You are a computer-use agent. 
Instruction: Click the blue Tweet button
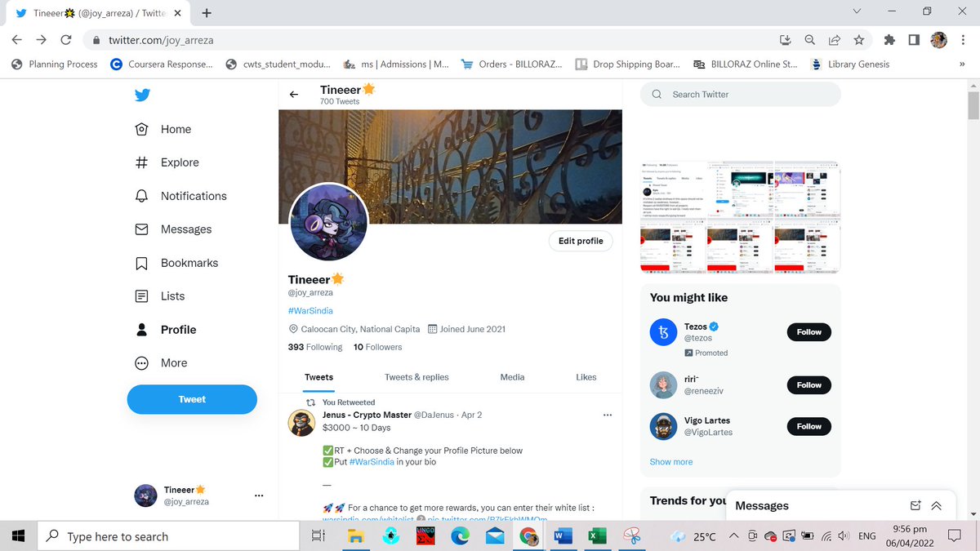[192, 399]
